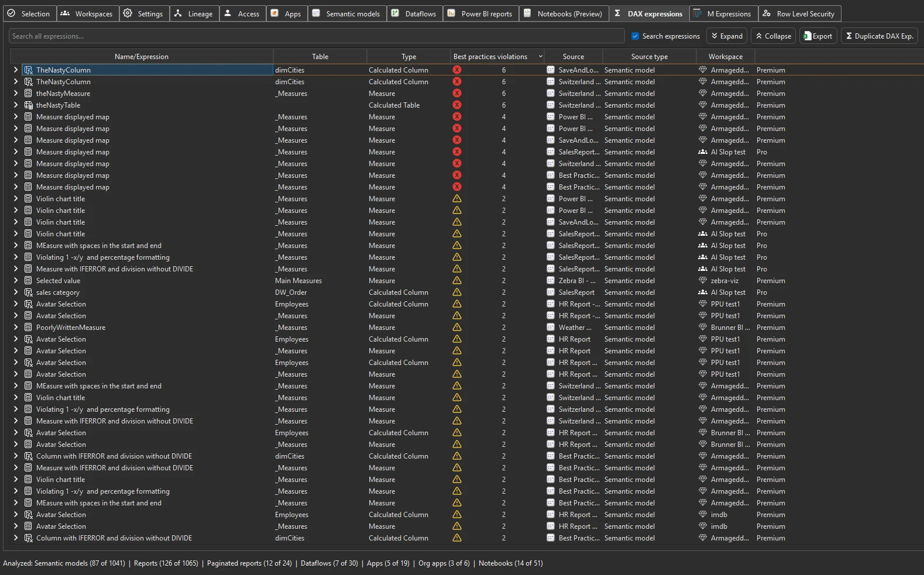Click the measure icon beside Selected value
This screenshot has height=575, width=924.
pos(28,281)
